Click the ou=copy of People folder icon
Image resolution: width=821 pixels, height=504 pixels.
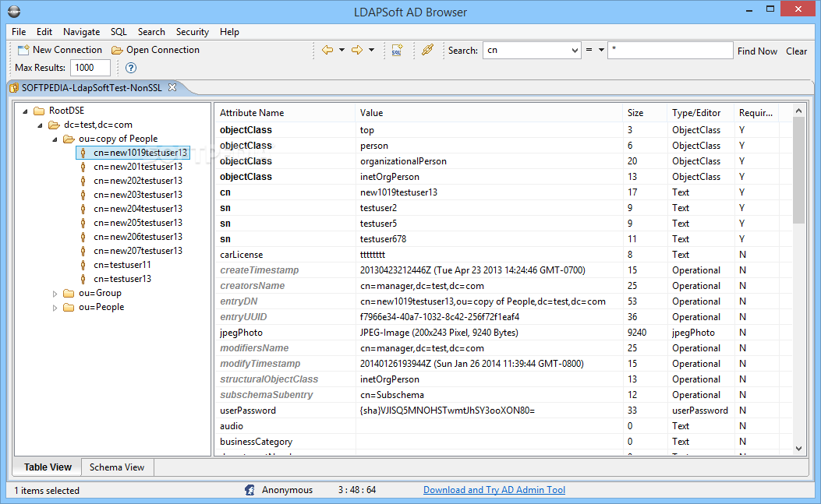[69, 139]
